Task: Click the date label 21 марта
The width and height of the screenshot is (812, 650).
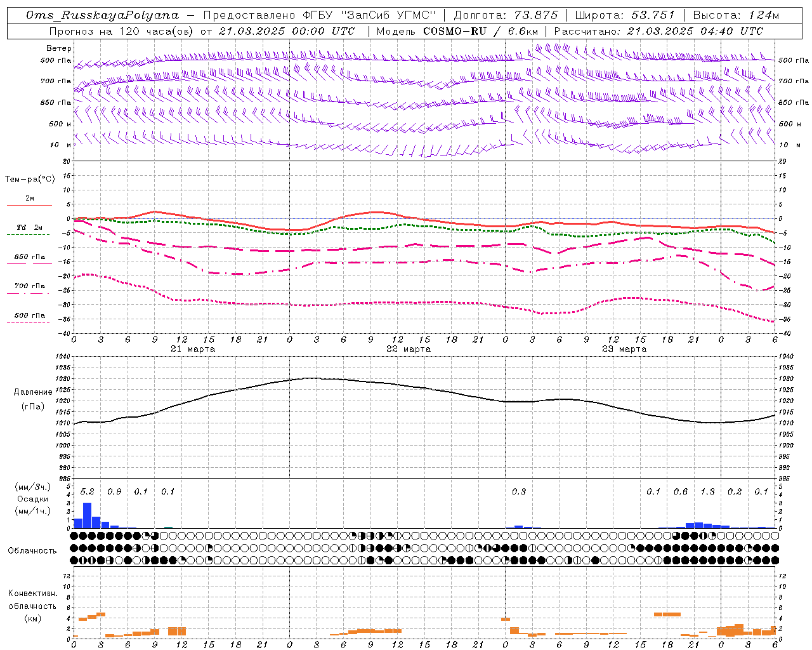Action: [x=193, y=349]
